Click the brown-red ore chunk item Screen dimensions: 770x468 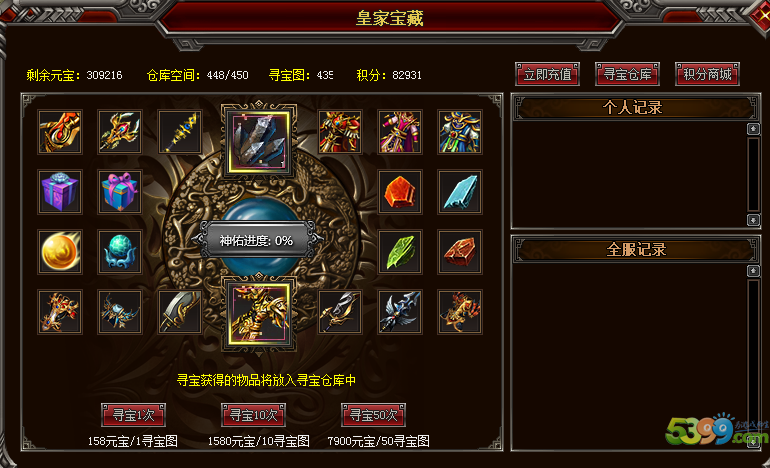[x=460, y=251]
